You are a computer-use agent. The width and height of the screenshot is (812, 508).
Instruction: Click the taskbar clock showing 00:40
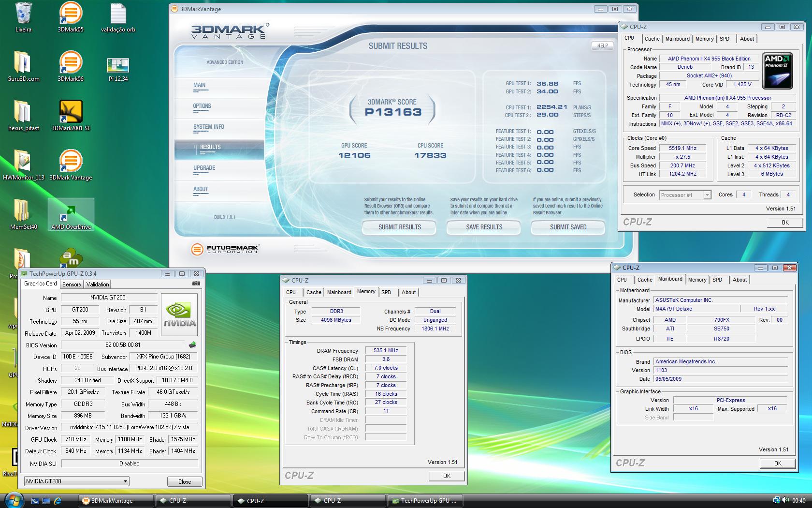799,501
